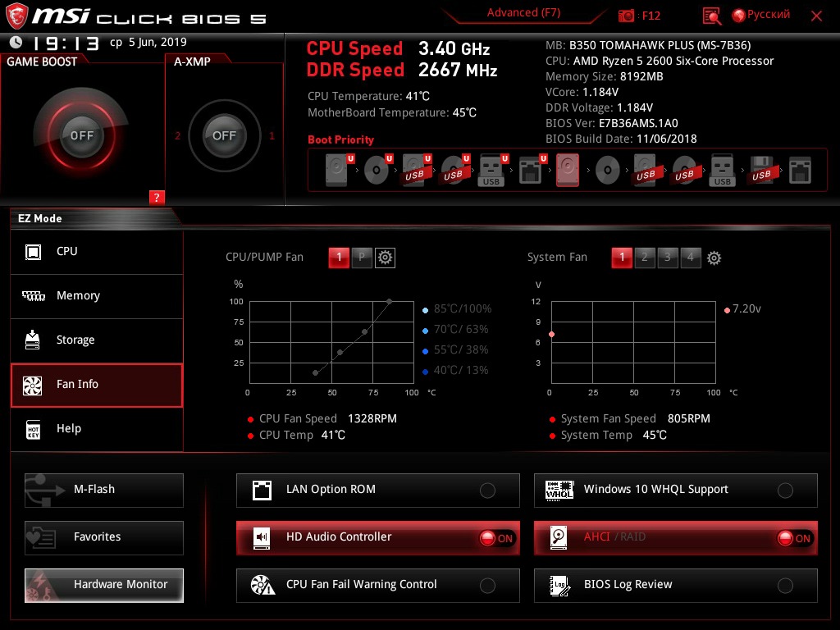The height and width of the screenshot is (630, 840).
Task: Open the CPU section in EZ Mode
Action: point(97,252)
